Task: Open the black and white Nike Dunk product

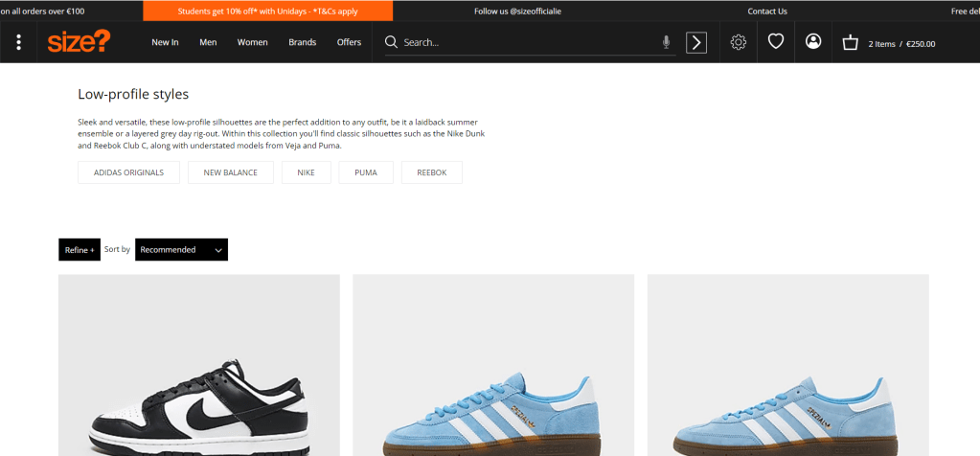Action: [198, 383]
